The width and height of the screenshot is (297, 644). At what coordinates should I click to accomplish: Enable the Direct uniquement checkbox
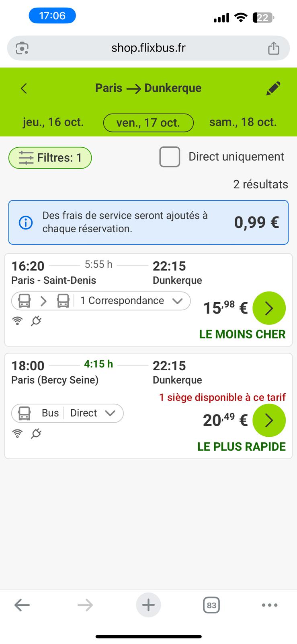click(170, 157)
